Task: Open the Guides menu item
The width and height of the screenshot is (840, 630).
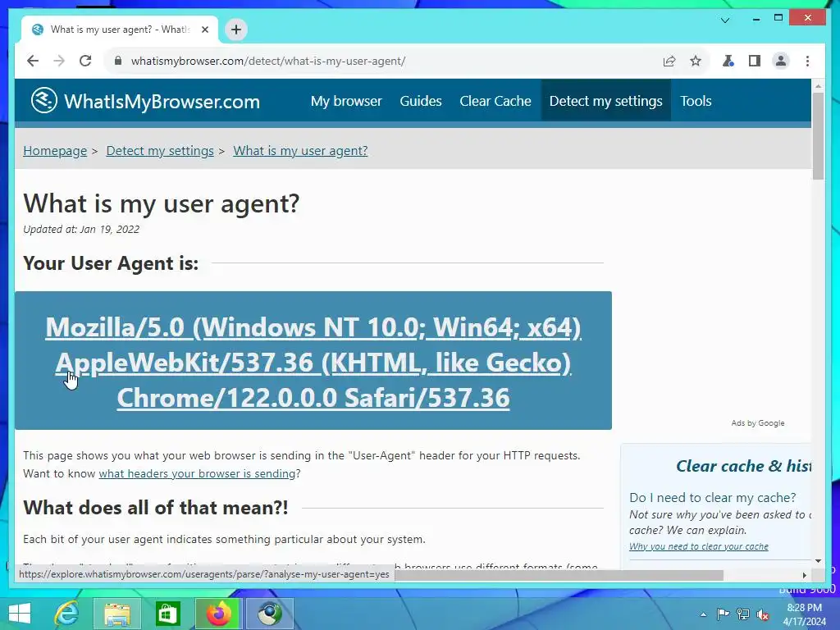Action: tap(421, 101)
